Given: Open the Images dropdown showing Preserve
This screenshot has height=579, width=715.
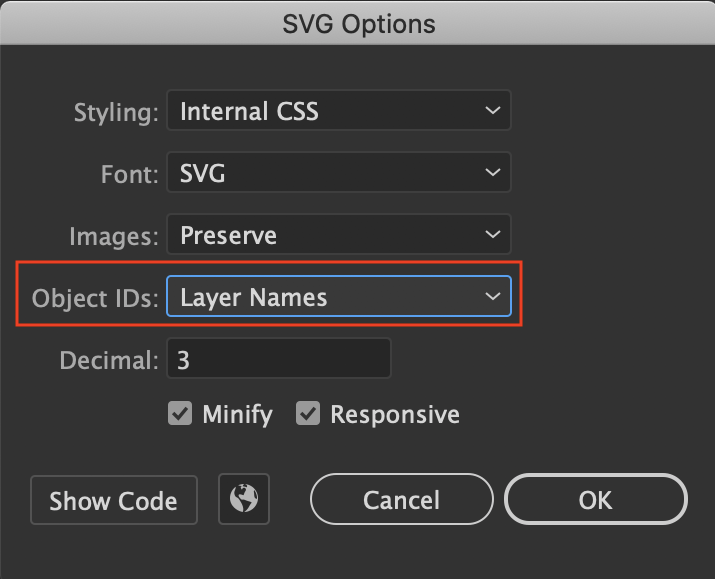Looking at the screenshot, I should click(339, 234).
